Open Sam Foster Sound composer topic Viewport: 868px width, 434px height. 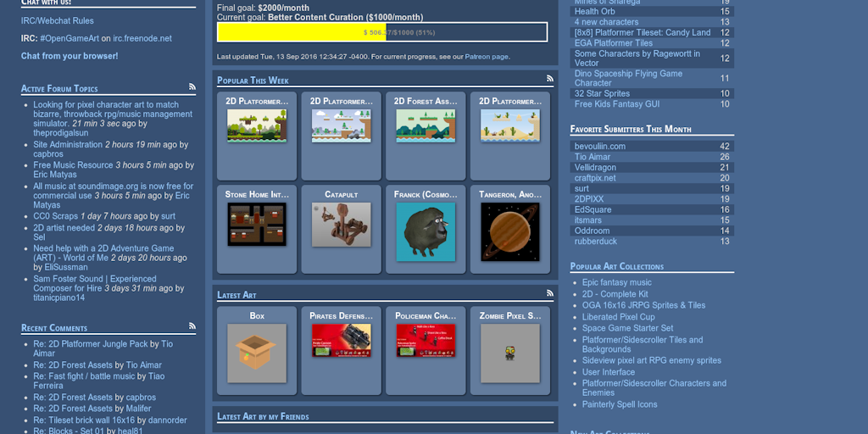click(x=95, y=283)
